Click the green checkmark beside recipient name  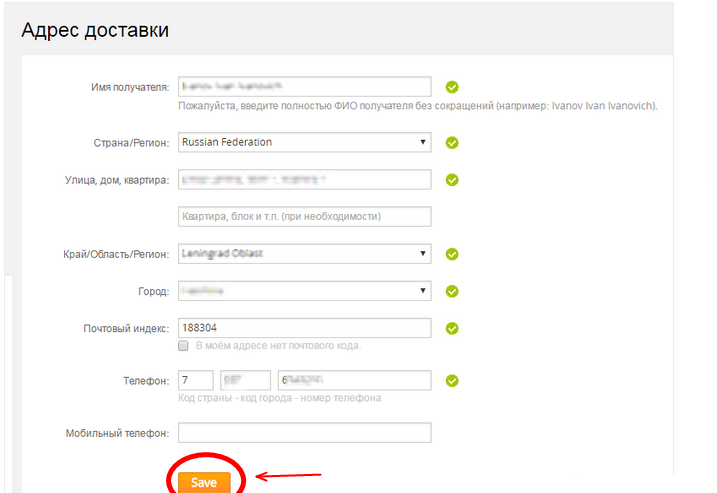click(x=452, y=87)
